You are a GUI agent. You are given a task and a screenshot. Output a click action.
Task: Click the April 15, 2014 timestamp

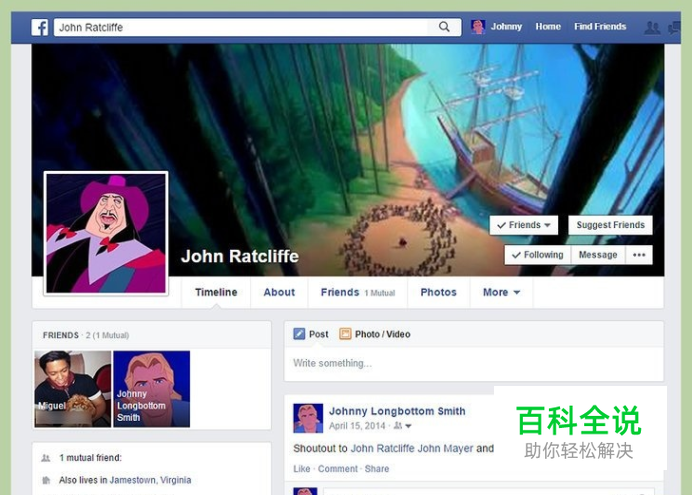pyautogui.click(x=357, y=426)
